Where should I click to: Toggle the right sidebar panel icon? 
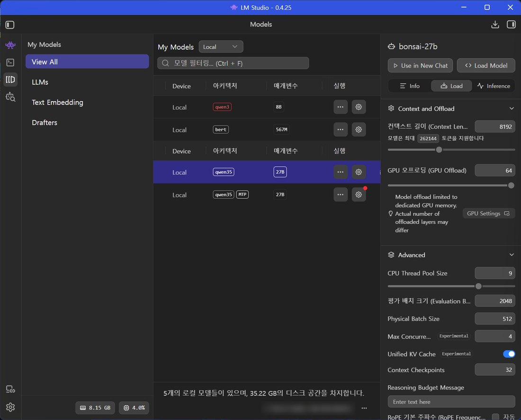(x=511, y=25)
